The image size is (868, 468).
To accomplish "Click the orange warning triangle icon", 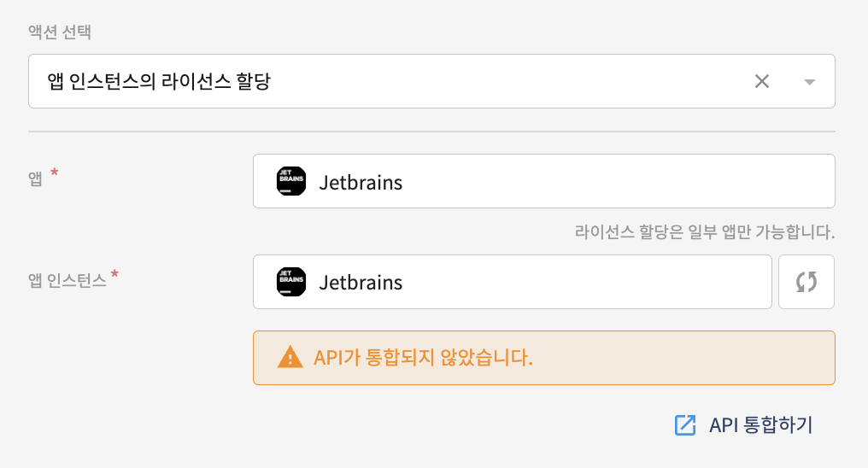I will (290, 357).
